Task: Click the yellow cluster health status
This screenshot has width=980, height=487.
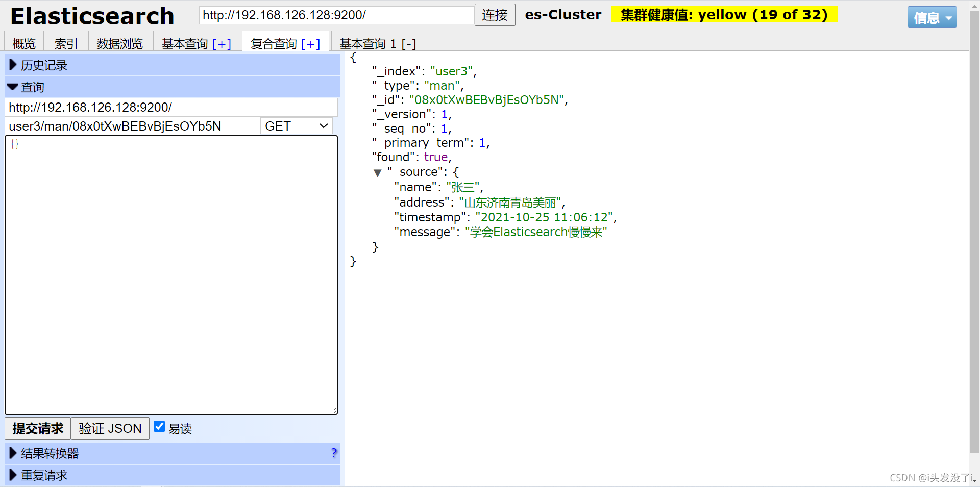Action: click(x=724, y=15)
